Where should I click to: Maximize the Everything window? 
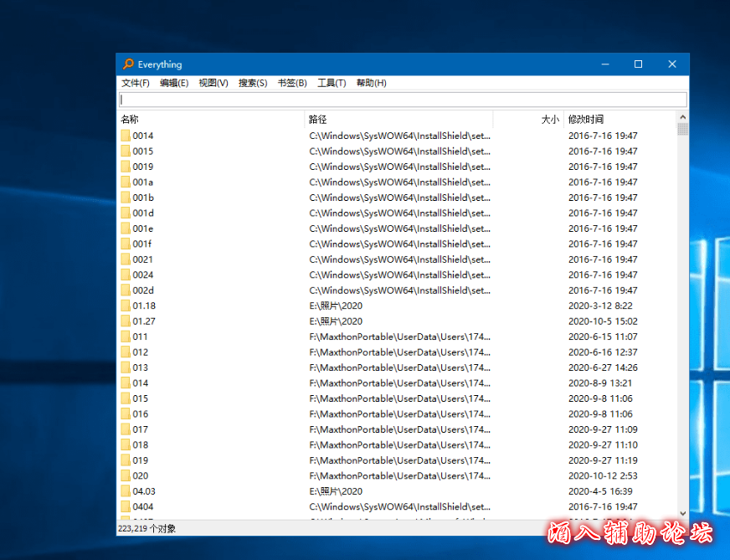638,64
